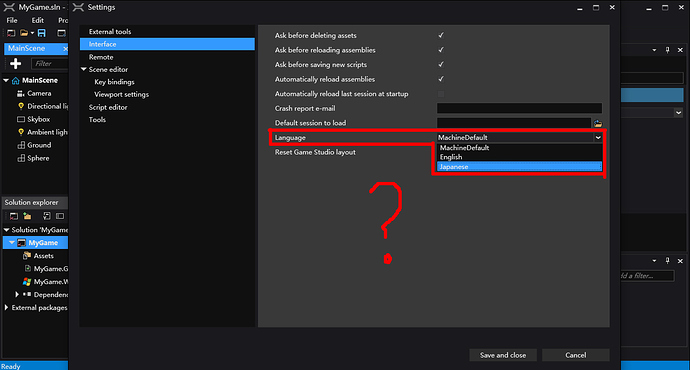Screen dimensions: 690x370
Task: Click Reset Game Studio layout
Action: [x=315, y=152]
